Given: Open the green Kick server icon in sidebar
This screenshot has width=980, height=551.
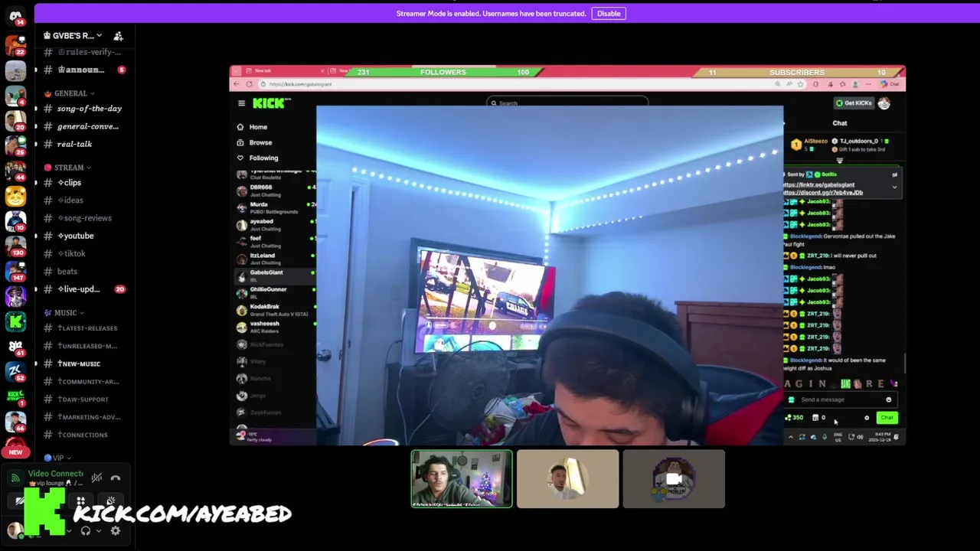Looking at the screenshot, I should pos(15,322).
